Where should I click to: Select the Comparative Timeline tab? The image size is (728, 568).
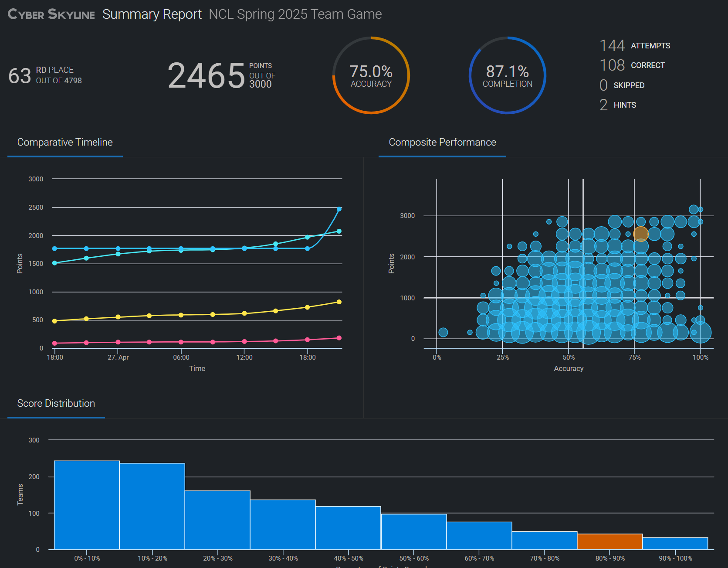coord(65,143)
